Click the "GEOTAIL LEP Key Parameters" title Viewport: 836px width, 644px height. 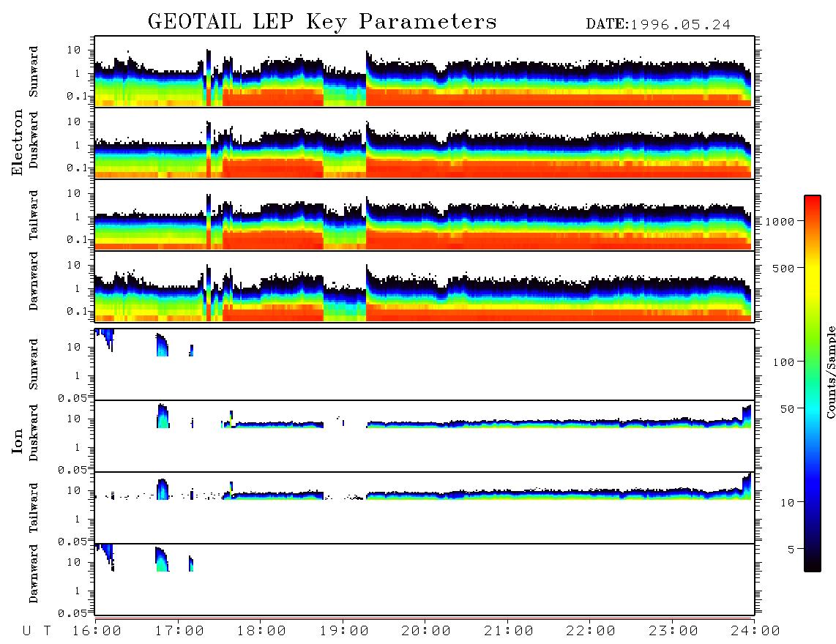[322, 22]
